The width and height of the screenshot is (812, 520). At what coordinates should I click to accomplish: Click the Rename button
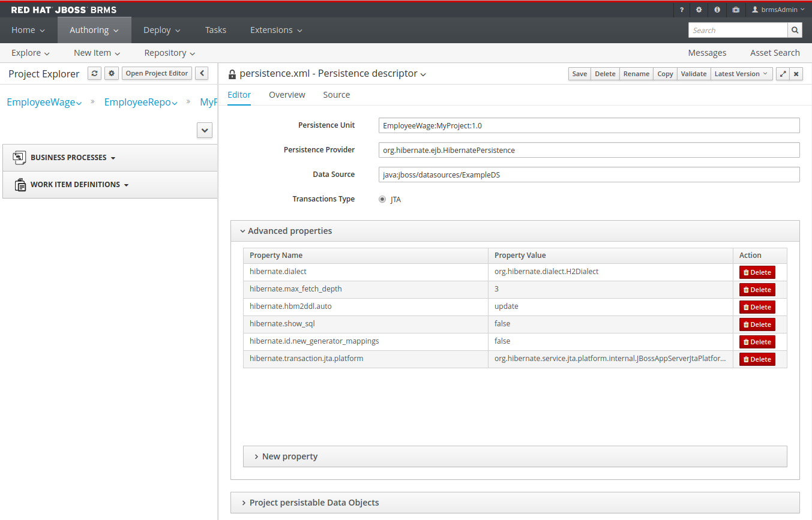636,74
